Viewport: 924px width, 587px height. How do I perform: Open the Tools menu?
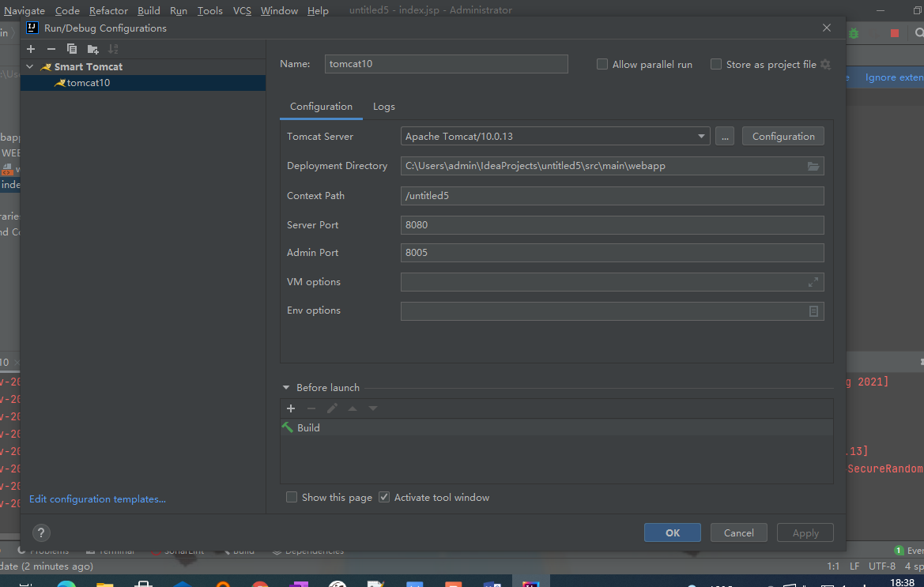(209, 10)
